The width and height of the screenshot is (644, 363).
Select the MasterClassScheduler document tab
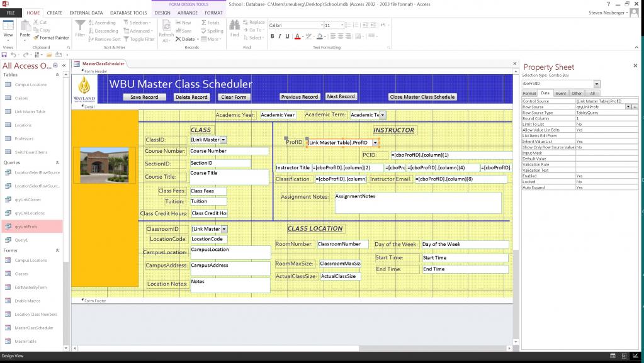point(103,64)
